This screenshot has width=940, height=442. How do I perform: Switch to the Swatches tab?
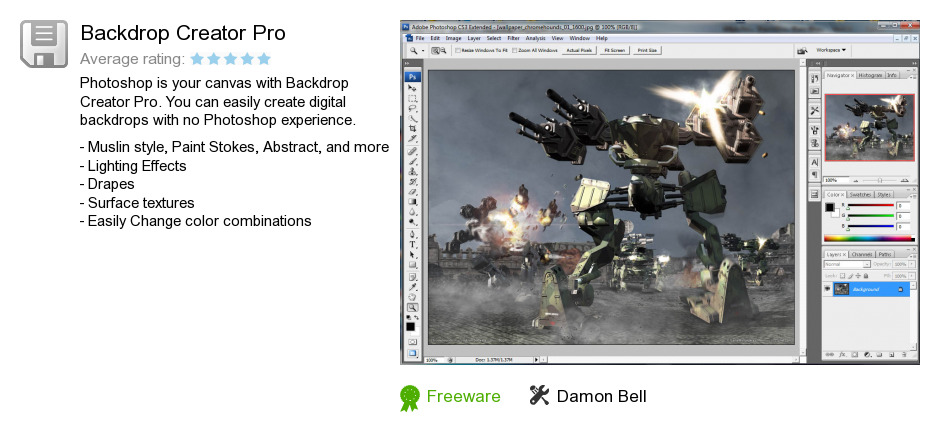(860, 194)
